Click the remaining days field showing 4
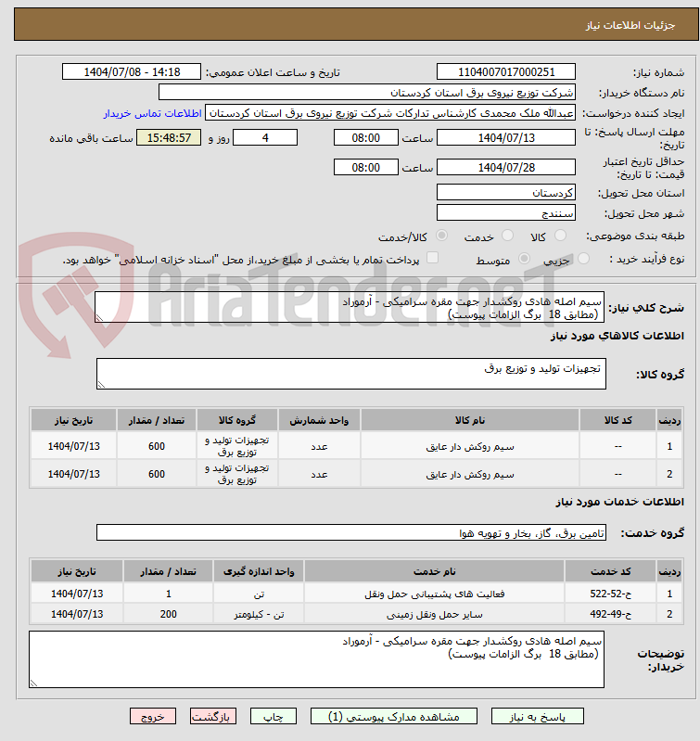 tap(265, 137)
